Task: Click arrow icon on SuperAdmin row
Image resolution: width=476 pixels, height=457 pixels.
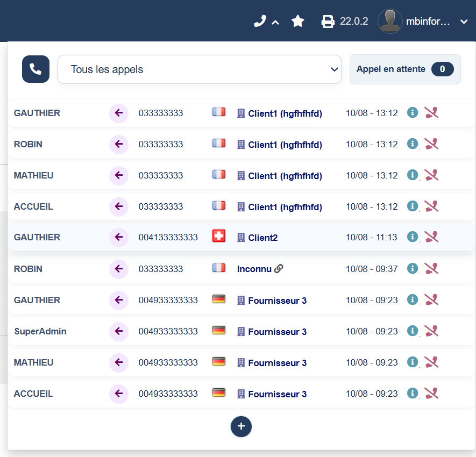Action: tap(119, 331)
